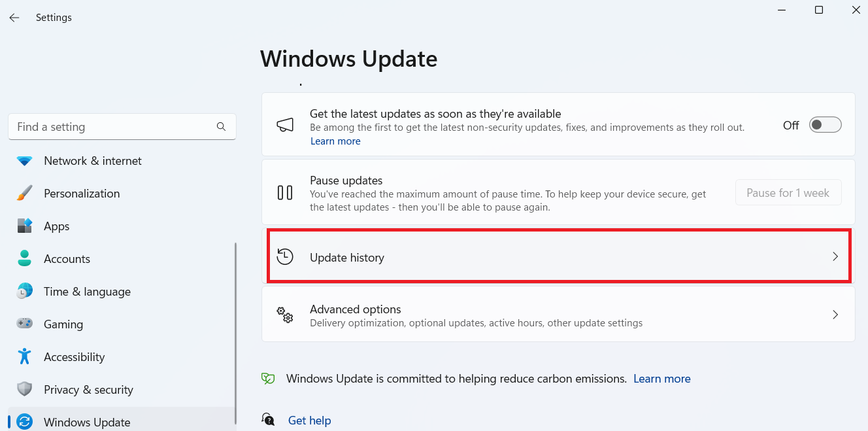Click the Apps icon in sidebar
The width and height of the screenshot is (868, 431).
click(25, 226)
